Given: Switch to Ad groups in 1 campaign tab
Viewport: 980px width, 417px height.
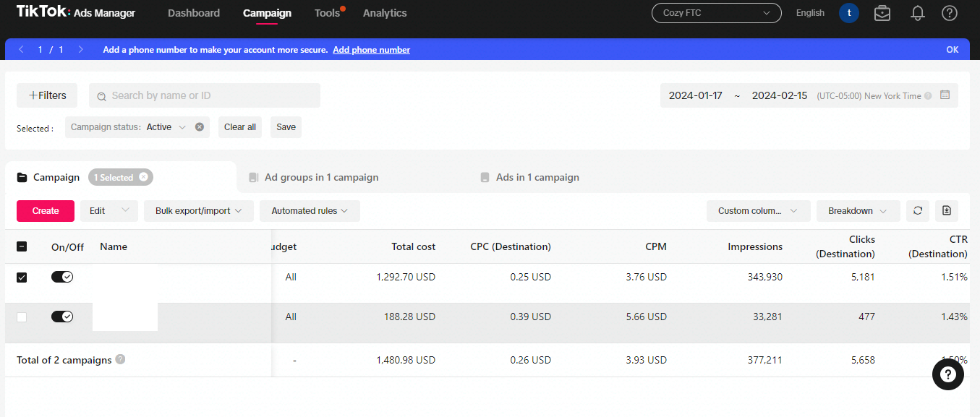Looking at the screenshot, I should (313, 177).
